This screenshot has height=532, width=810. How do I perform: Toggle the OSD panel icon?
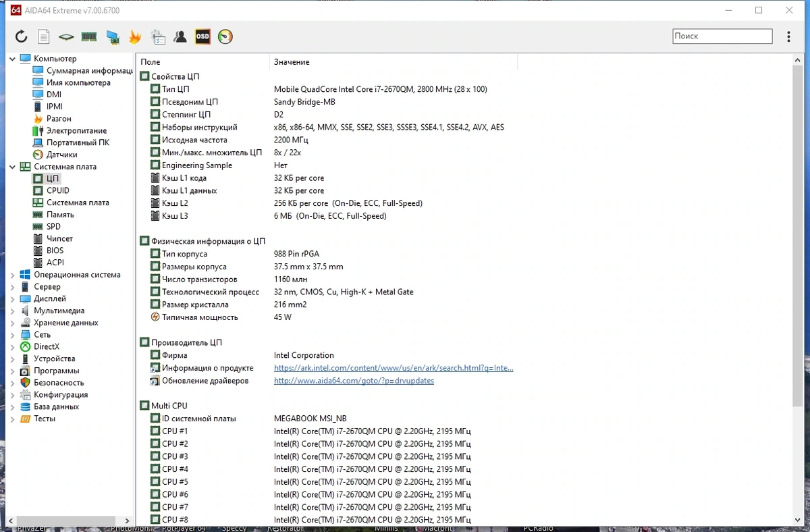point(202,36)
